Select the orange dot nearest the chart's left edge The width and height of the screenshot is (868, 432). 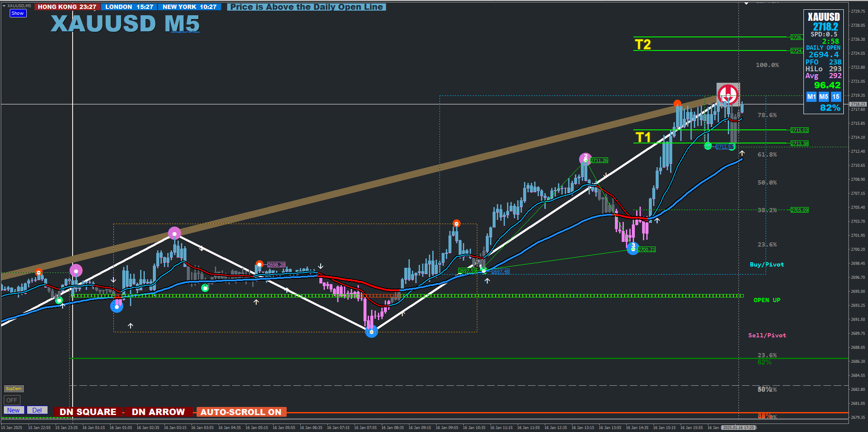click(39, 272)
